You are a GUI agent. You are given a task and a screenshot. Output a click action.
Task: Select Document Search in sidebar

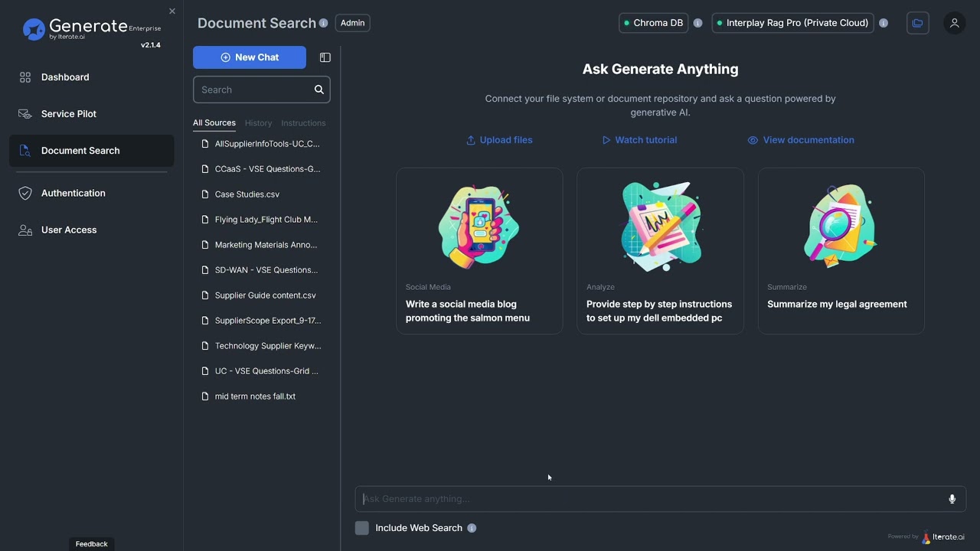pos(91,151)
